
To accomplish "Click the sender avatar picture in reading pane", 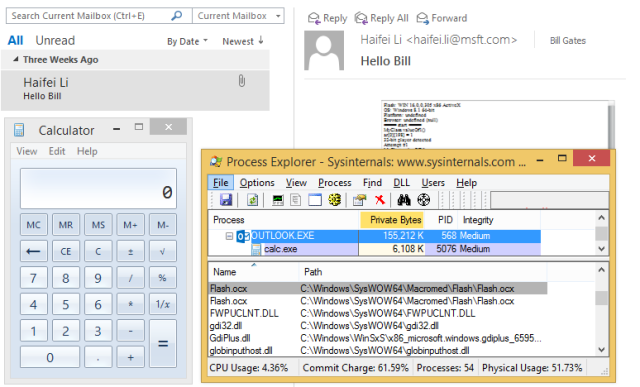I will 324,51.
